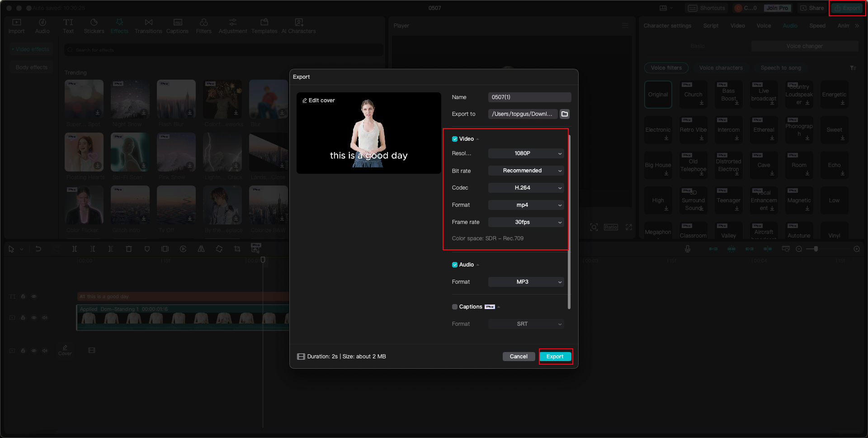
Task: Open the Resolution 1080P dropdown
Action: 526,153
